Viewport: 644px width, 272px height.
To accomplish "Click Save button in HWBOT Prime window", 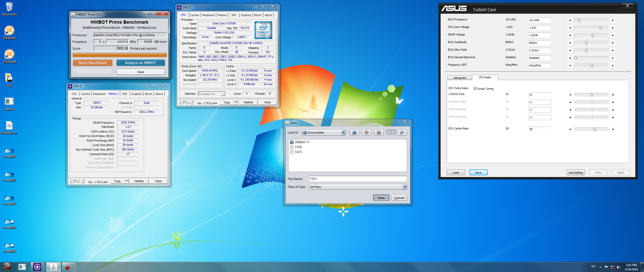I will [x=141, y=72].
